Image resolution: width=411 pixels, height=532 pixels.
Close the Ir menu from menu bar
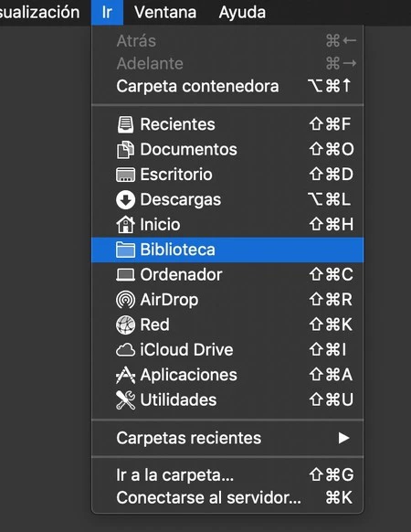(107, 13)
